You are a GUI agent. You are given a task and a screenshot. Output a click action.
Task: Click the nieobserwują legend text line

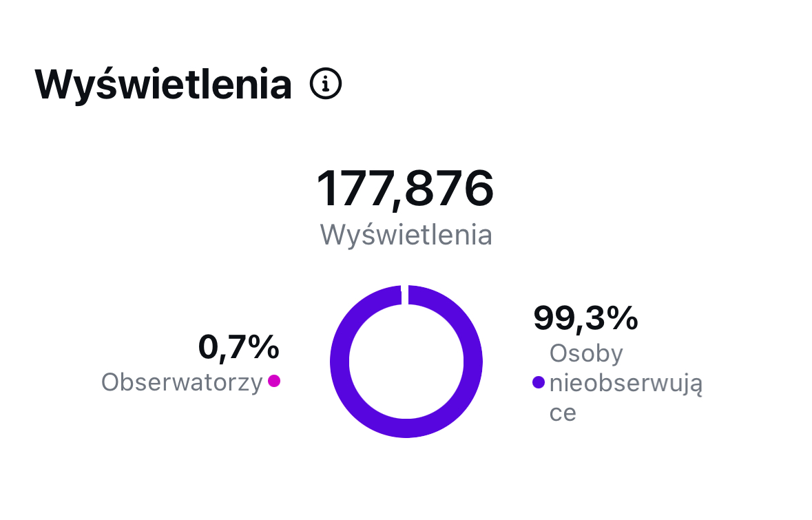point(625,384)
